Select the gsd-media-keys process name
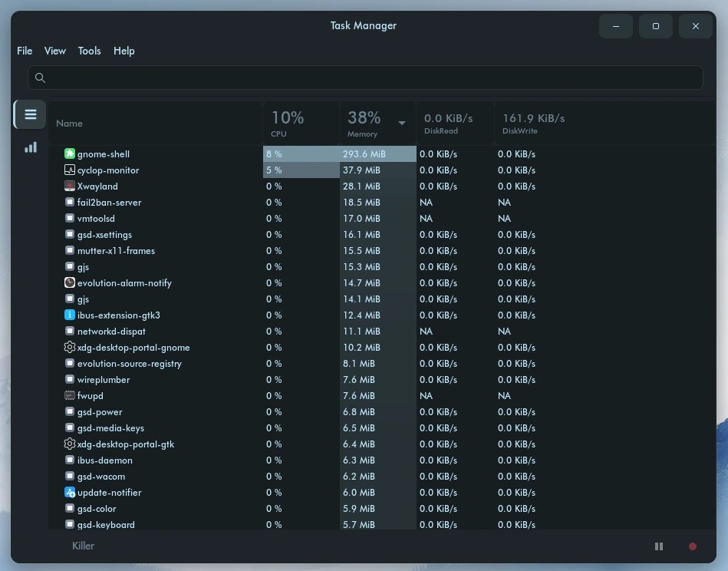The image size is (728, 571). pos(110,428)
